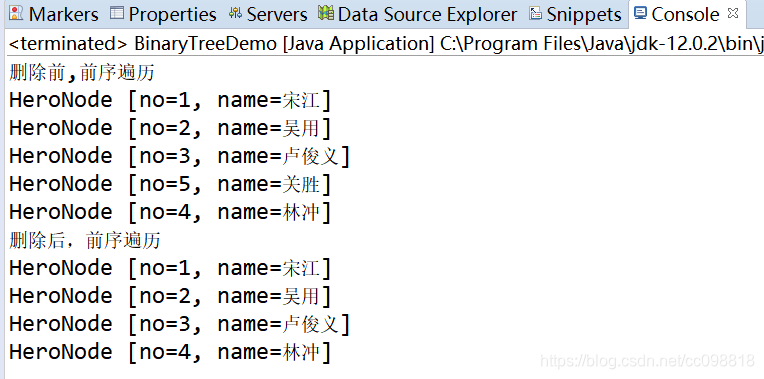Click the first 'no=3, name=卢俊义' line
This screenshot has width=764, height=379.
coord(179,156)
